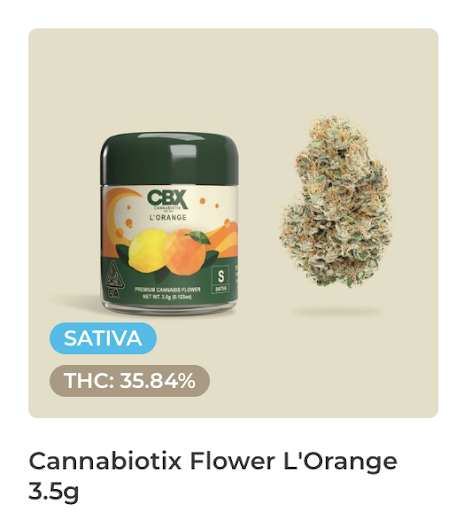Click Premium Cannabis Flower text on jar
The height and width of the screenshot is (512, 464).
point(168,289)
